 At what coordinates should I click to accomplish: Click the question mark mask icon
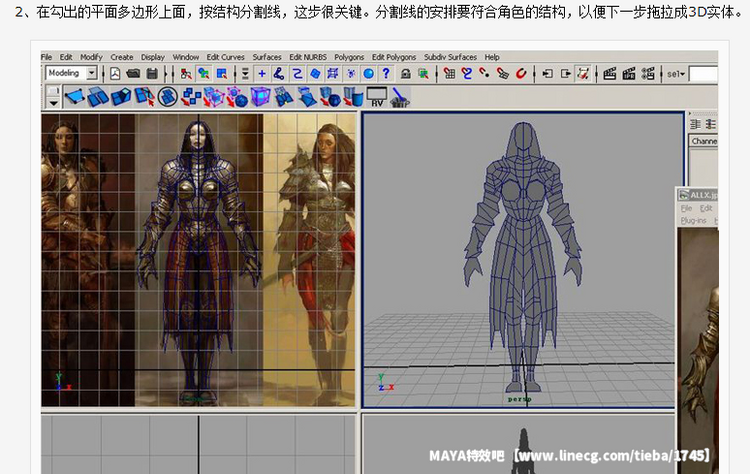point(386,74)
